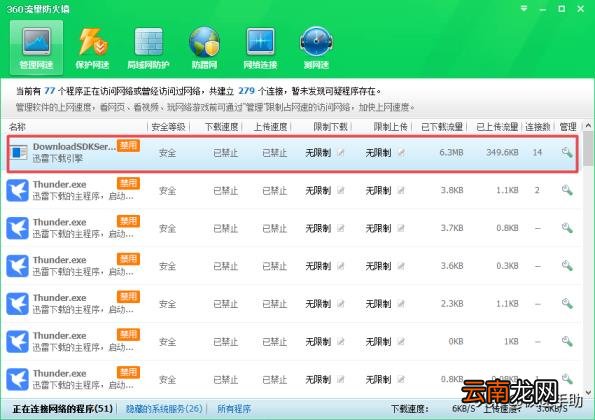
Task: Click Thunder bird icon in 3.8KB row
Action: (x=17, y=190)
